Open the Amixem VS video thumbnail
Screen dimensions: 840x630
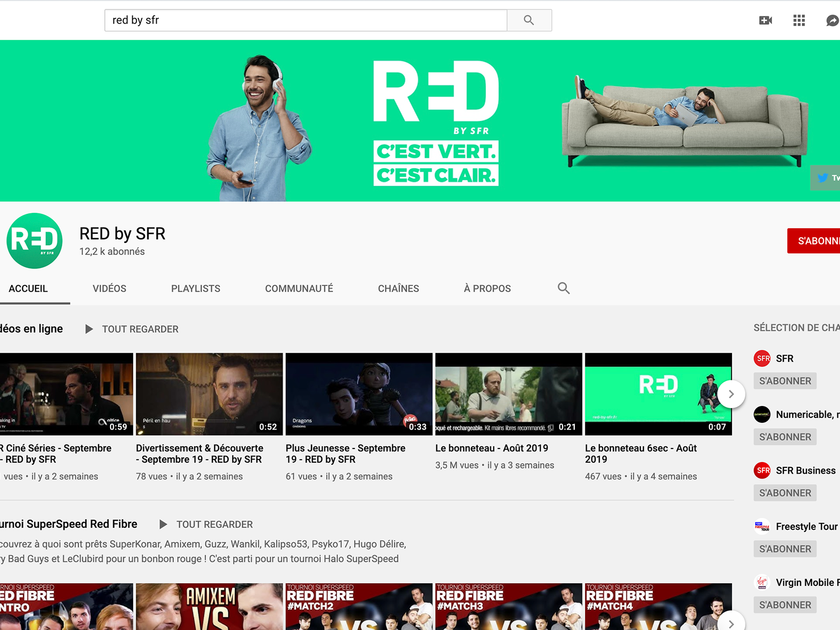tap(209, 606)
